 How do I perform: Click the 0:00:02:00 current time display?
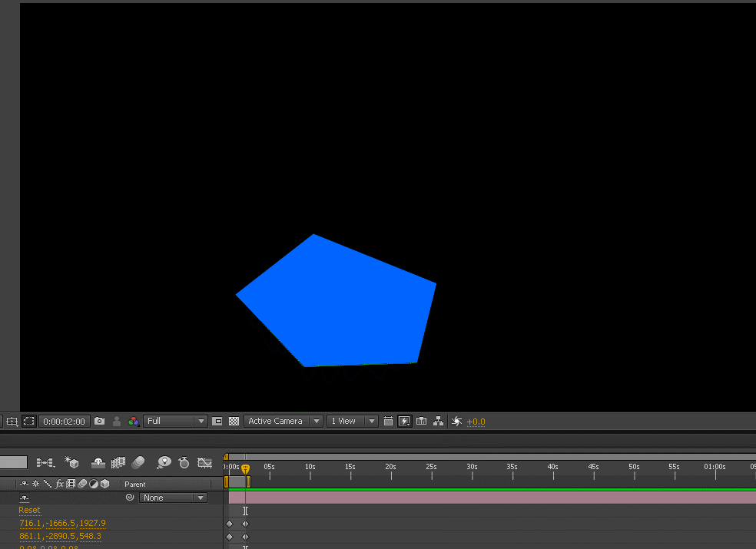click(x=64, y=422)
